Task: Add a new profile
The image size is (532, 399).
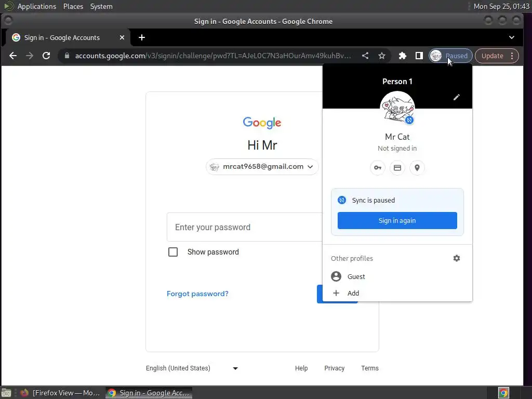Action: pos(397,293)
